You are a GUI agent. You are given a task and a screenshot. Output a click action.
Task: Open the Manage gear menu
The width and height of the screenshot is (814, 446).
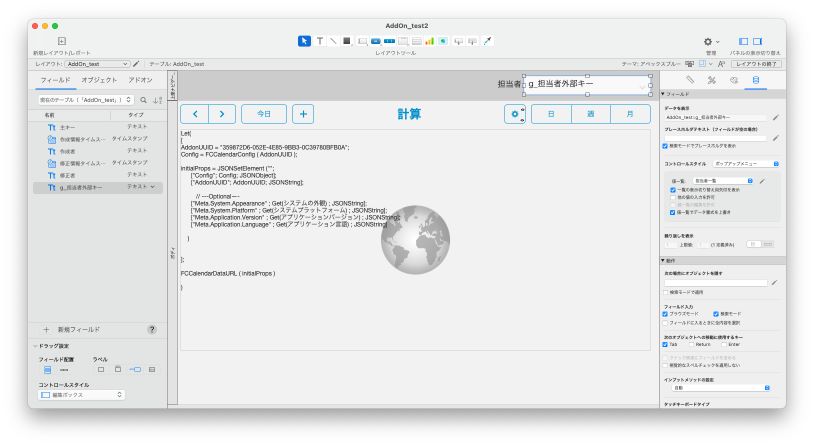711,42
